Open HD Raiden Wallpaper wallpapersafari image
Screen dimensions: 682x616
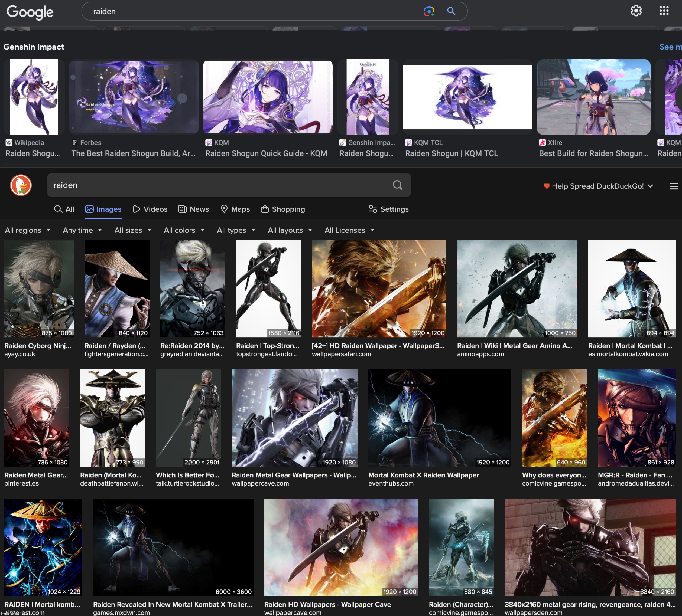(x=379, y=289)
